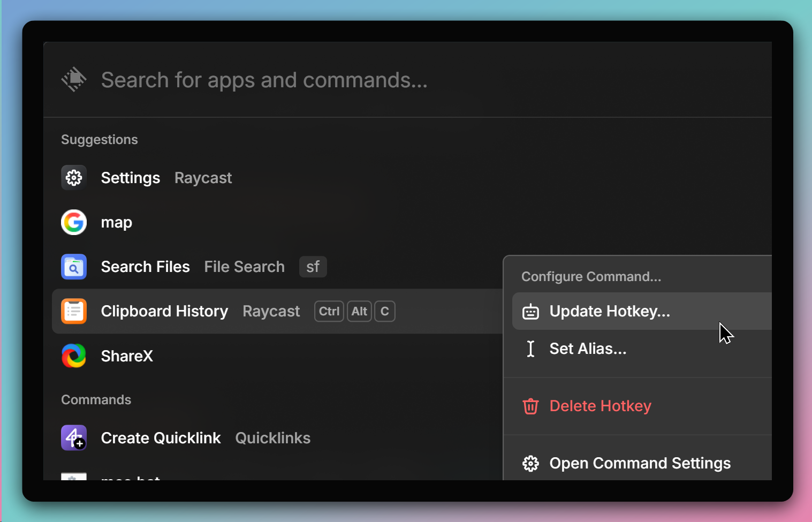This screenshot has width=812, height=522.
Task: Click the keyboard icon beside Update Hotkey
Action: [530, 312]
